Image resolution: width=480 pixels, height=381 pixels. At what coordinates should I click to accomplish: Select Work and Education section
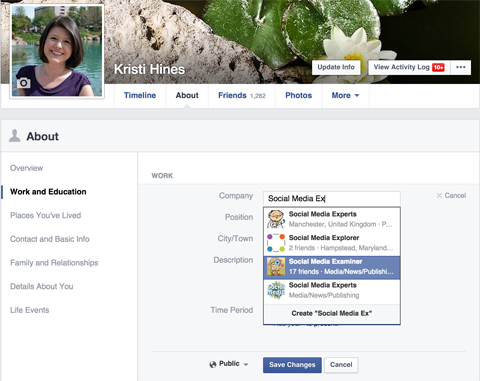point(48,192)
